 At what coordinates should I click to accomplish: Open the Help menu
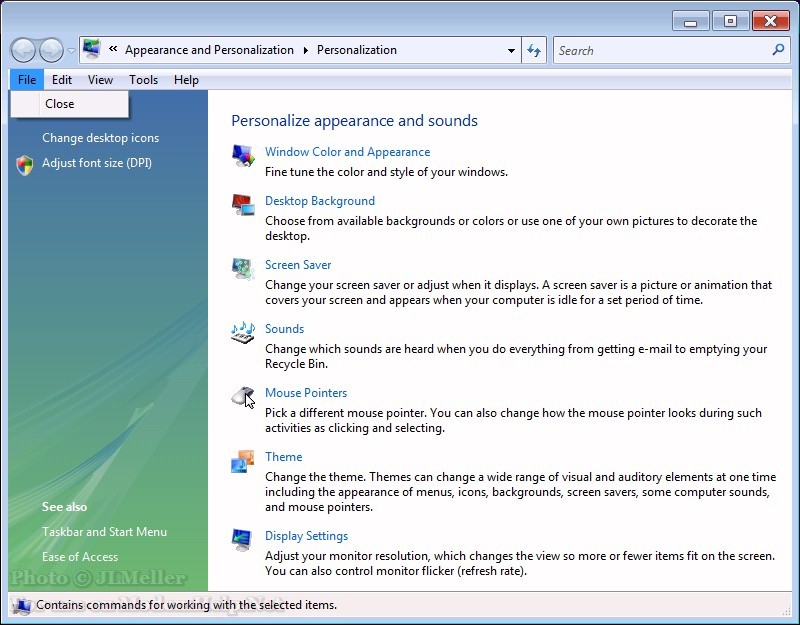(x=186, y=80)
